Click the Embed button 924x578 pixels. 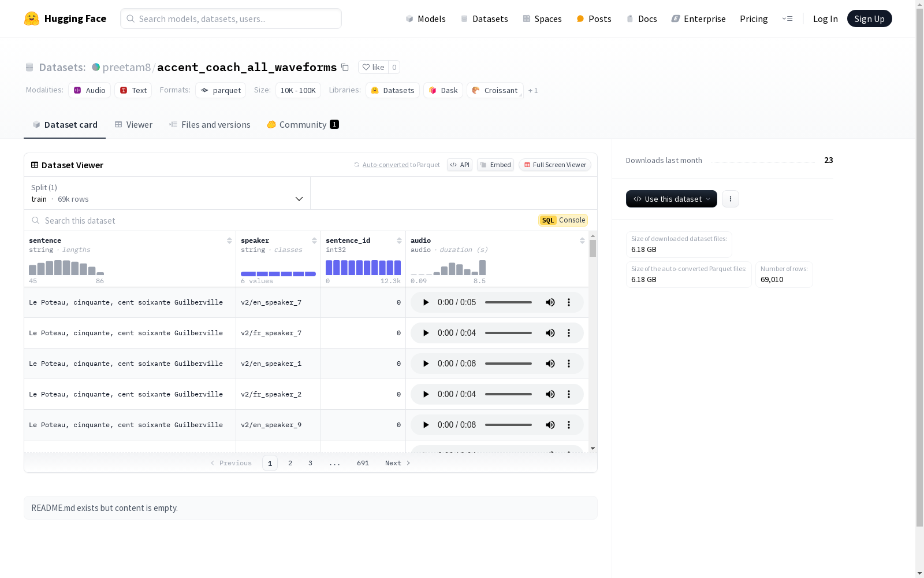(x=495, y=165)
